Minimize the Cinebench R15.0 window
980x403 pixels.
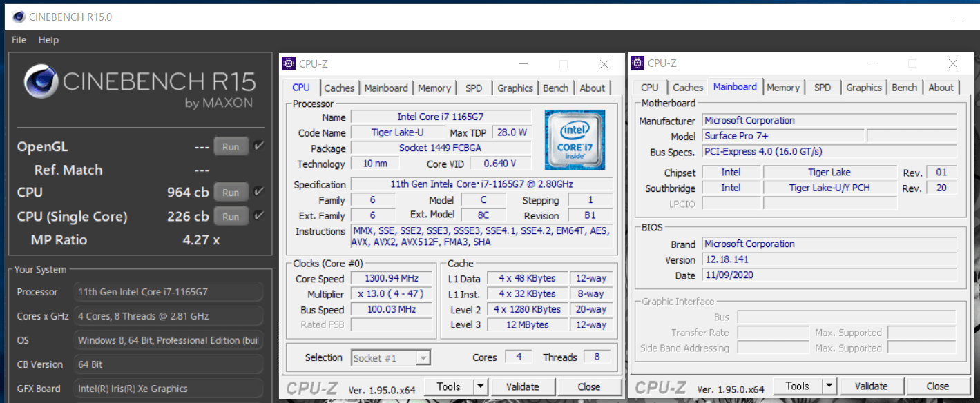(960, 17)
